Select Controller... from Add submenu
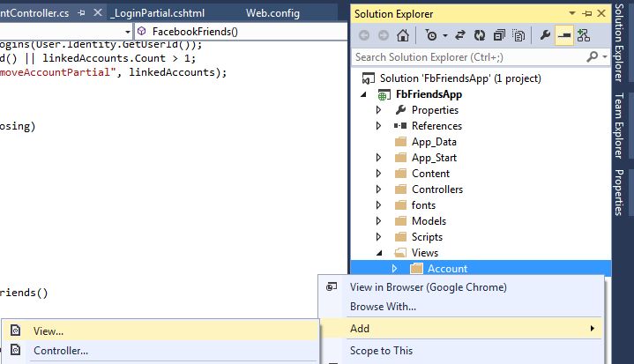Screen dimensions: 634x364 pyautogui.click(x=160, y=351)
